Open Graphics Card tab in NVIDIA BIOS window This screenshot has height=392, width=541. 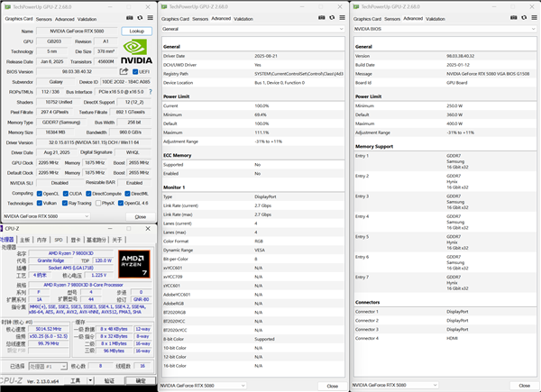(x=367, y=19)
